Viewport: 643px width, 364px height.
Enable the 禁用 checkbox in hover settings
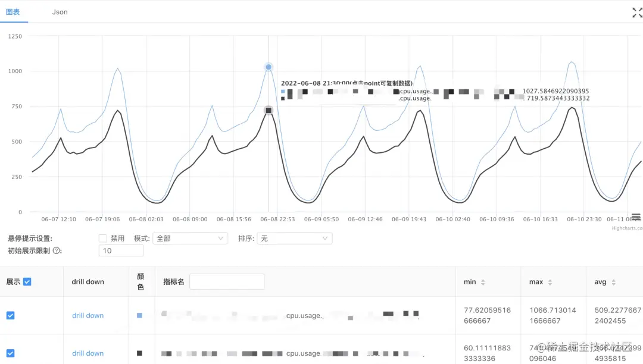(x=102, y=237)
